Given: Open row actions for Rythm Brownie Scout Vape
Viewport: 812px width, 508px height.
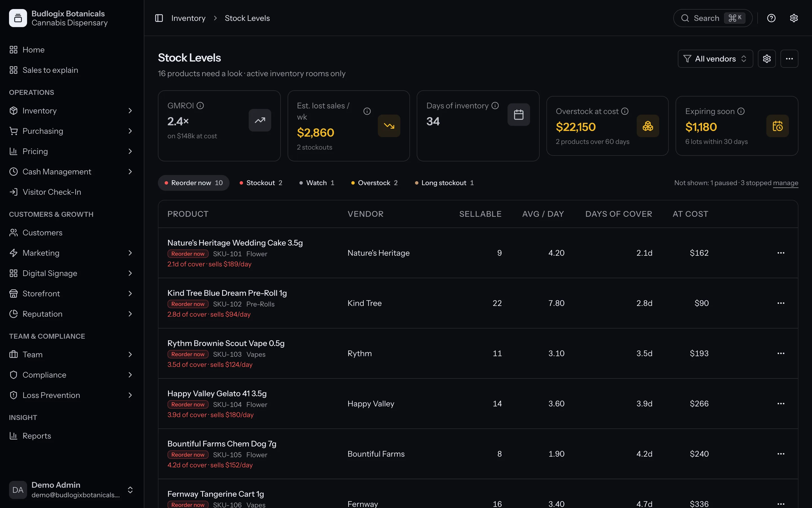Looking at the screenshot, I should [781, 353].
